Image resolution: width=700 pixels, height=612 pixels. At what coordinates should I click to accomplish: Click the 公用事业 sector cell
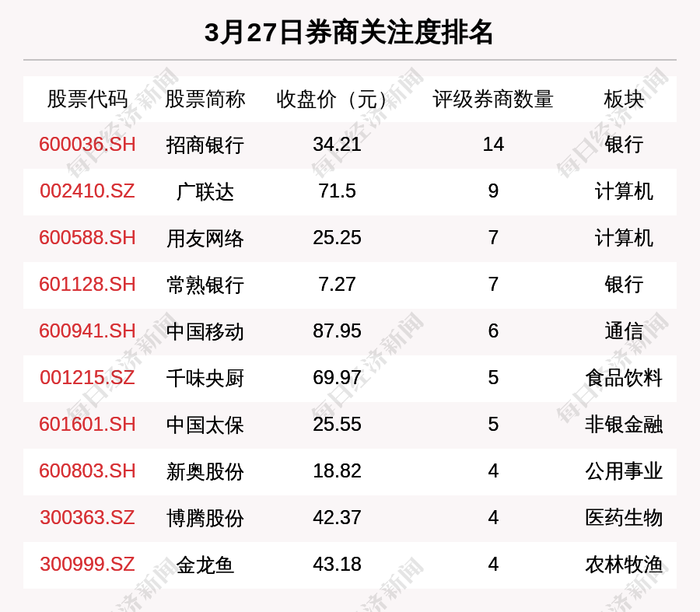(x=624, y=471)
